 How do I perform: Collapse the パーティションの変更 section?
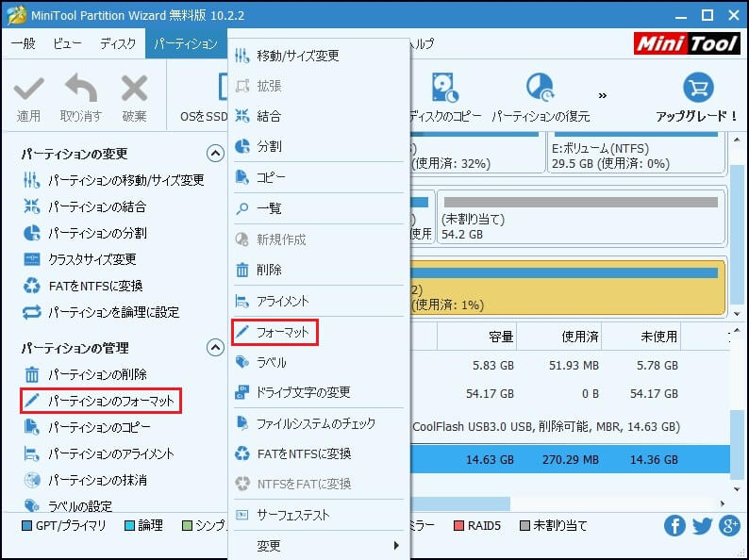tap(215, 154)
